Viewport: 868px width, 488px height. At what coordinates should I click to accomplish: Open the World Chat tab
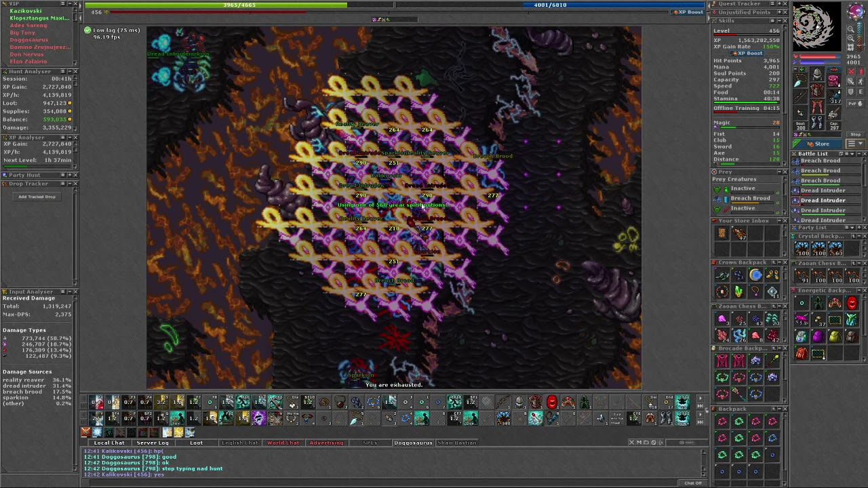[283, 443]
